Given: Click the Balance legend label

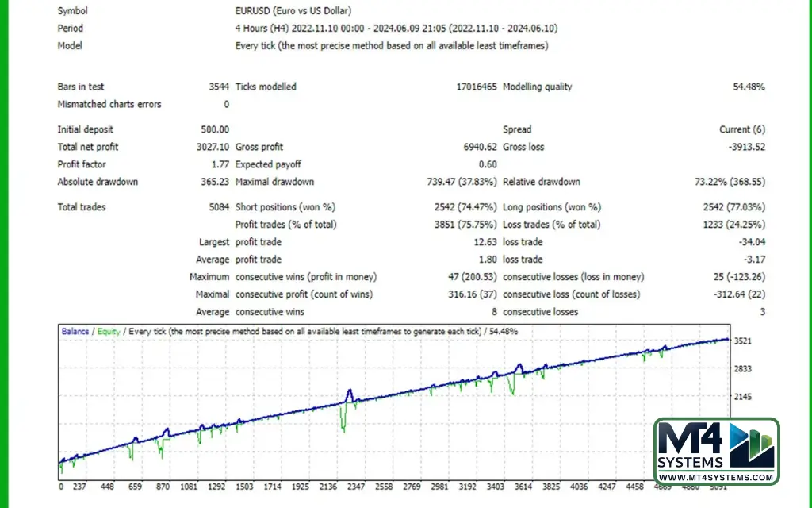Looking at the screenshot, I should [75, 331].
